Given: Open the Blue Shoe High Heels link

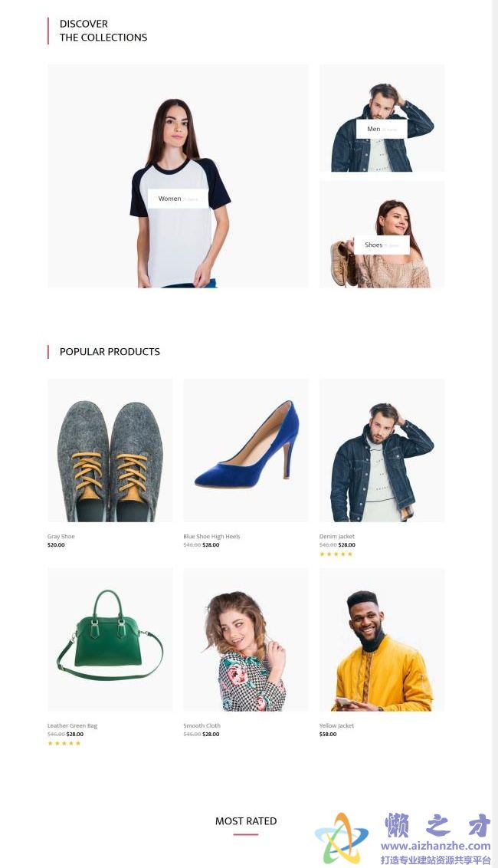Looking at the screenshot, I should [x=212, y=537].
